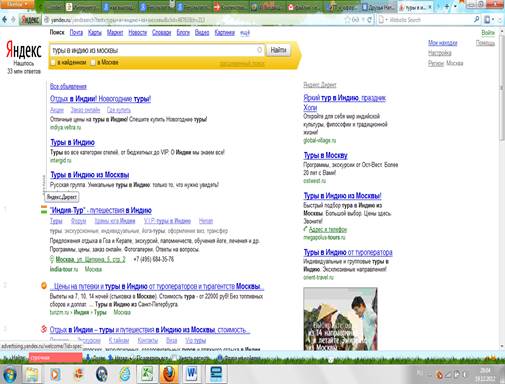The height and width of the screenshot is (384, 505).
Task: Close the active browser tab
Action: (x=430, y=7)
